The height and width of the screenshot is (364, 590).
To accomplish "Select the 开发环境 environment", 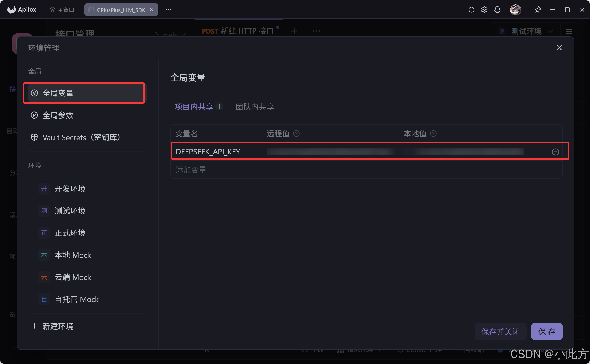I will click(87, 189).
